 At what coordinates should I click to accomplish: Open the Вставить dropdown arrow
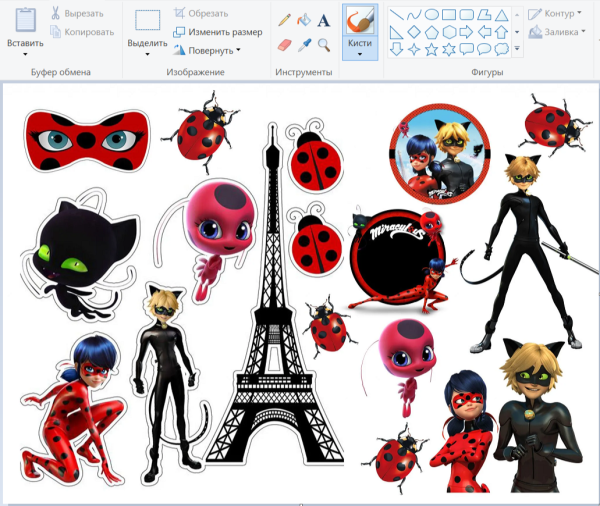tap(25, 55)
